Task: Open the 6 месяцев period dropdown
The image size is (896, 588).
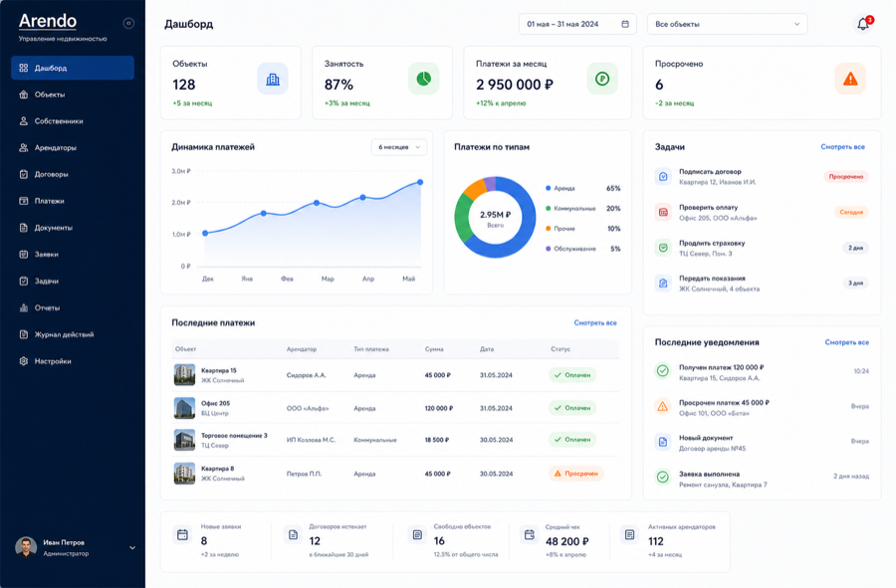Action: (x=399, y=147)
